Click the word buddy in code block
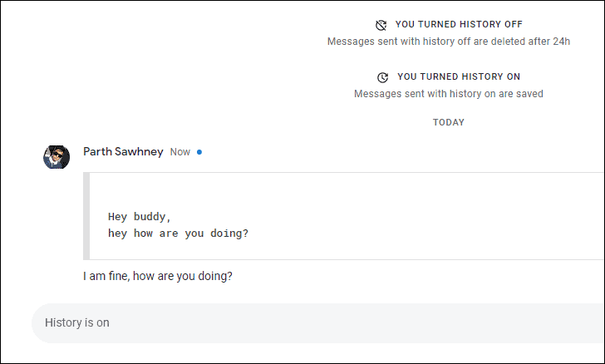The width and height of the screenshot is (605, 364). [x=152, y=217]
